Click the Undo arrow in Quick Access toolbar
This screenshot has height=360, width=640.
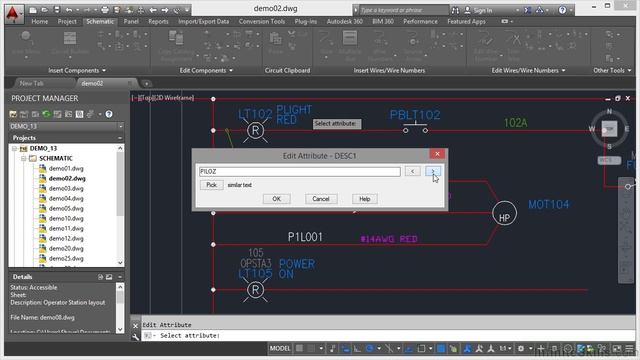(x=69, y=10)
